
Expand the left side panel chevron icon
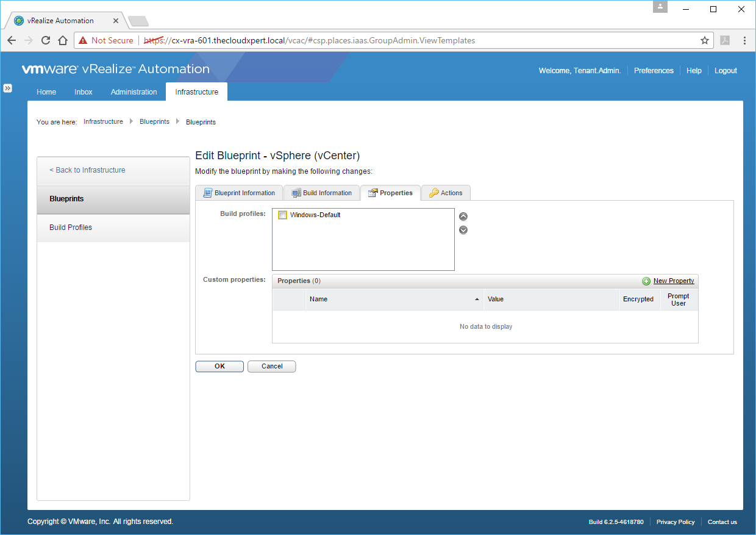pos(7,88)
